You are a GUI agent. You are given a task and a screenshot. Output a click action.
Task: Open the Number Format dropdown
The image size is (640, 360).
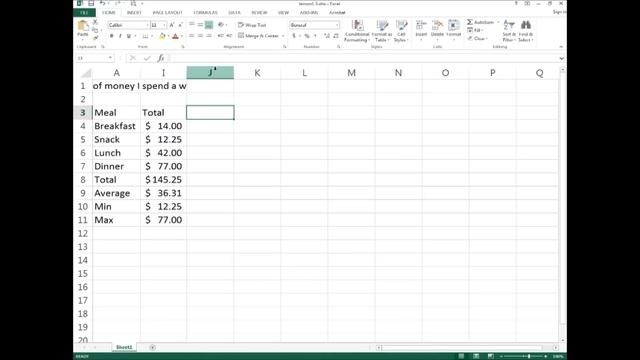tap(337, 25)
